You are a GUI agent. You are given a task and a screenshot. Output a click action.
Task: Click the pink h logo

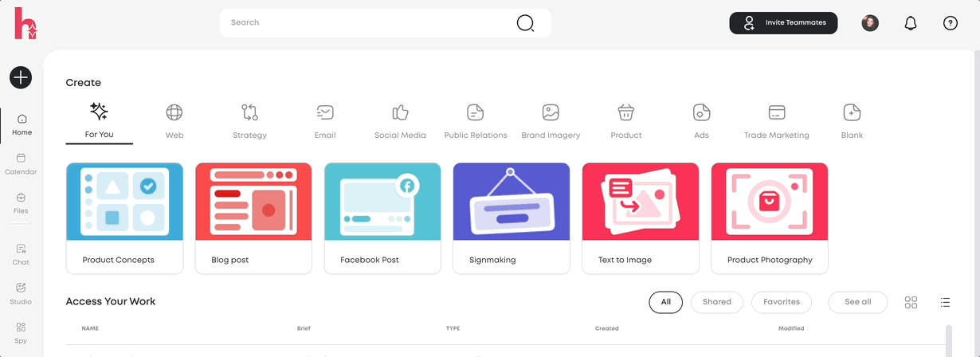coord(25,23)
